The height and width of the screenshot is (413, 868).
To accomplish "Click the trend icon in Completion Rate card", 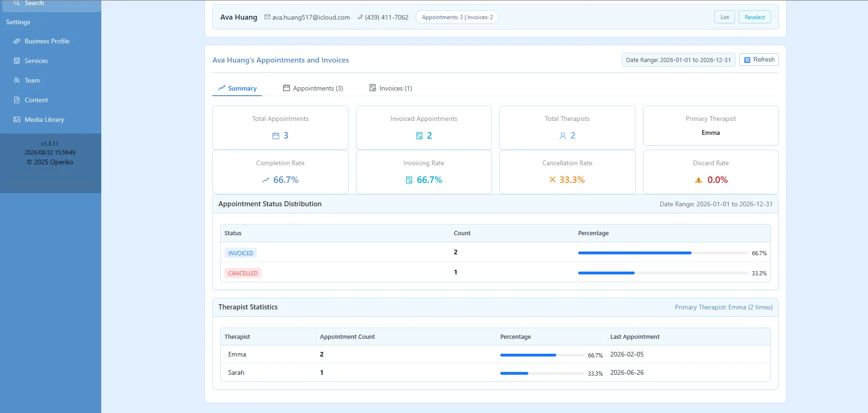I will point(266,180).
